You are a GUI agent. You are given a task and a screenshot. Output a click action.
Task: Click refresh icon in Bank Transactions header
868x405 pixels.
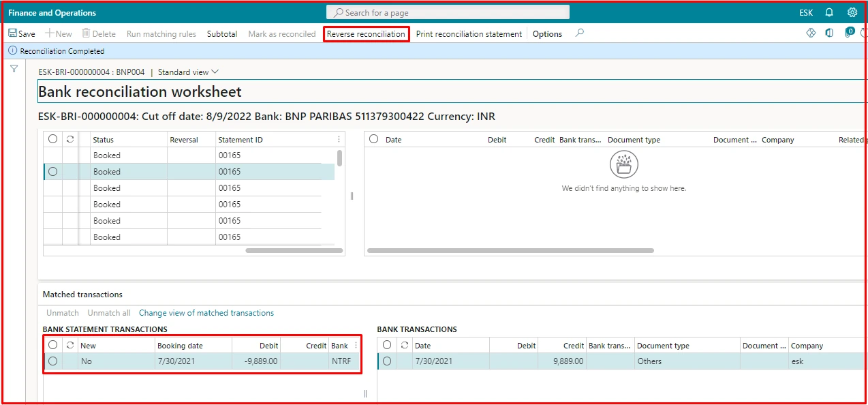[x=404, y=346]
